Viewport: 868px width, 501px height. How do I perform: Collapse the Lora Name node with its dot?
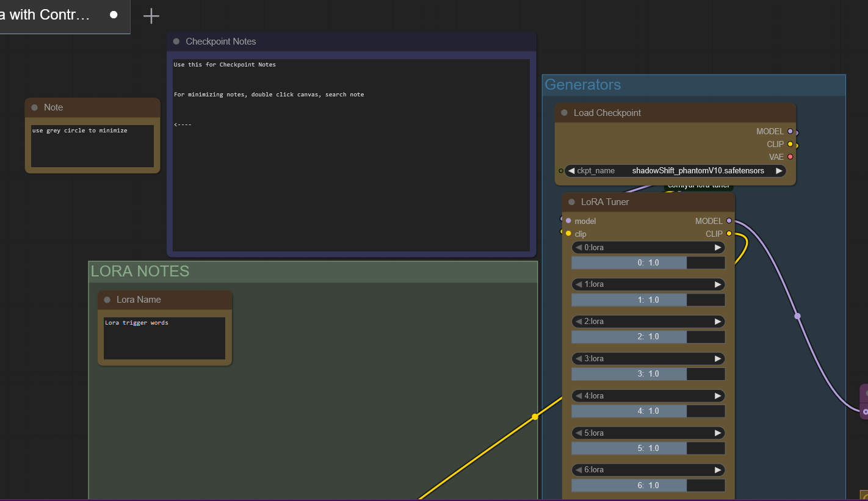tap(107, 300)
